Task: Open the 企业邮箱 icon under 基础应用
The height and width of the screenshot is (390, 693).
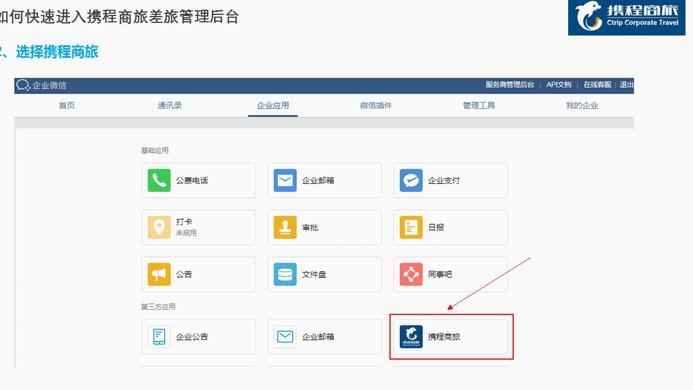Action: (285, 180)
